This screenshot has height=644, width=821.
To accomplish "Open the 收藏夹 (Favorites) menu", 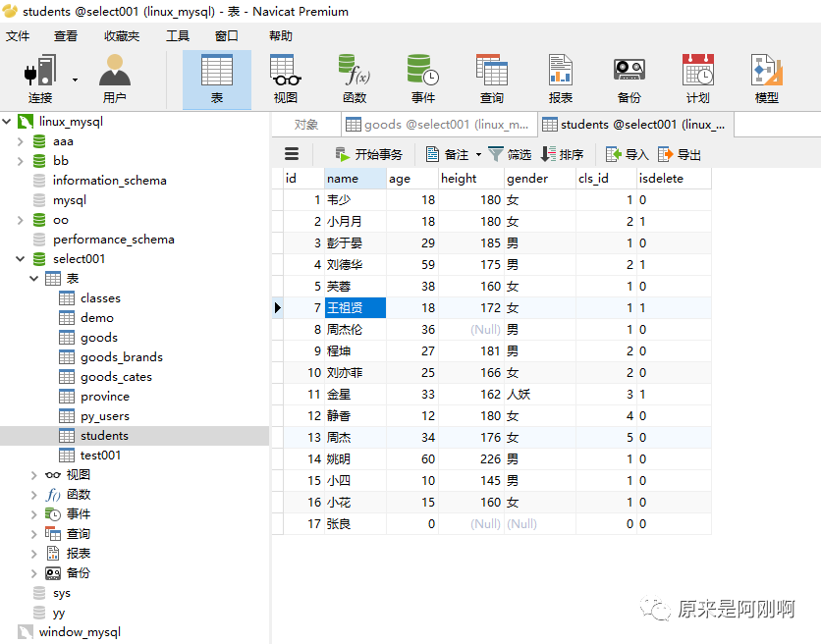I will tap(122, 35).
